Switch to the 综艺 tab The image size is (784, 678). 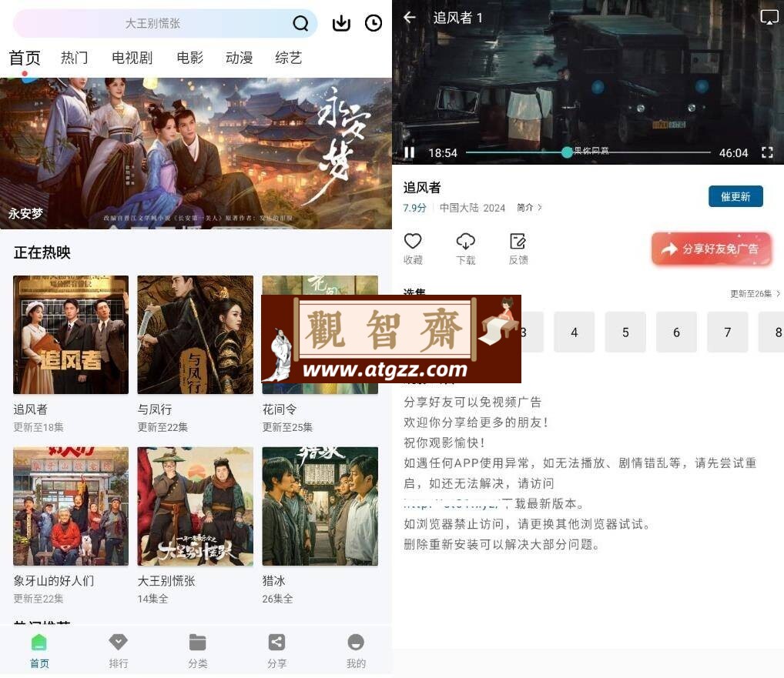[288, 58]
